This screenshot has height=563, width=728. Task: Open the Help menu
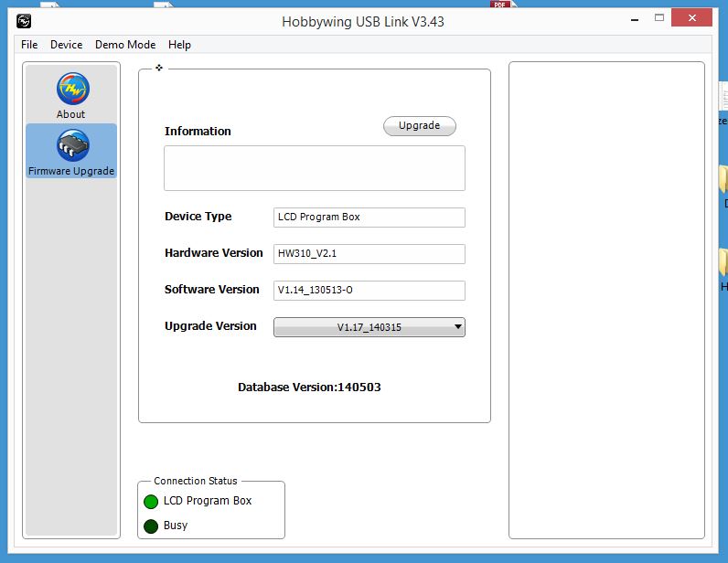coord(179,45)
